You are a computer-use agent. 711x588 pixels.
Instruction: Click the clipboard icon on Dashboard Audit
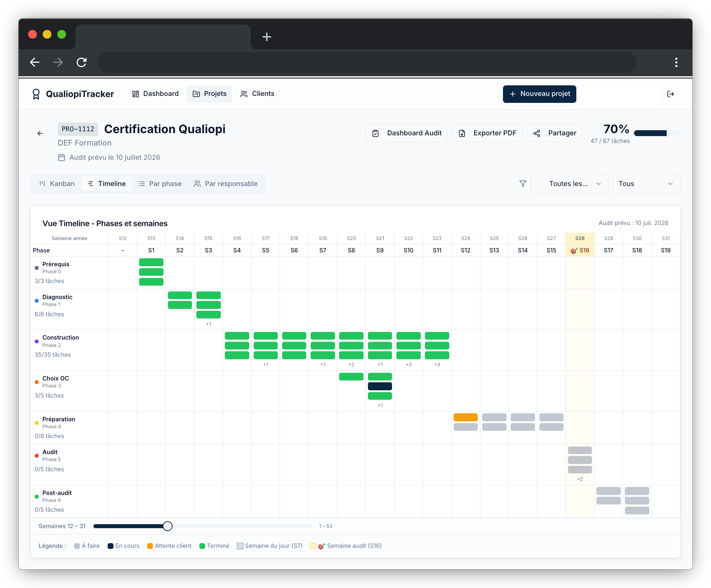point(376,133)
